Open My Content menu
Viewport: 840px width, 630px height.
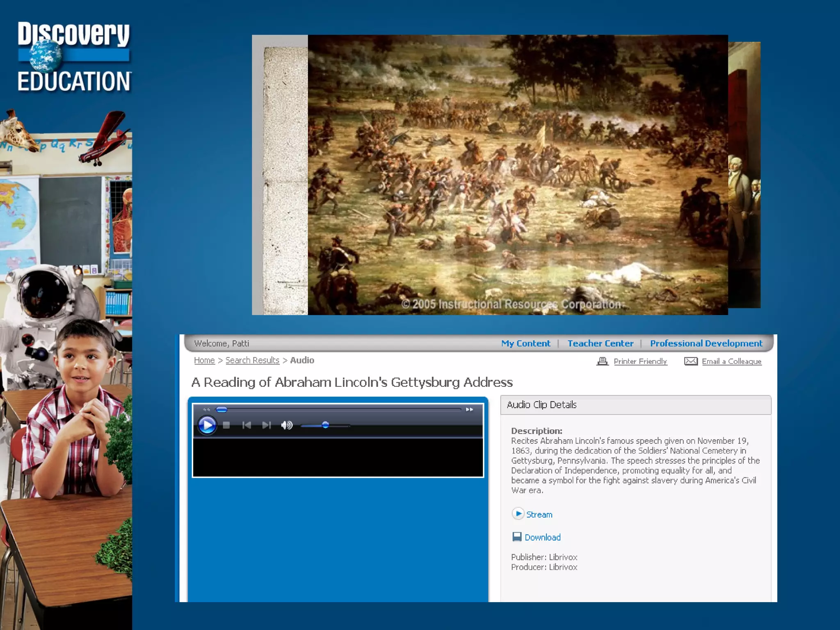click(x=525, y=343)
